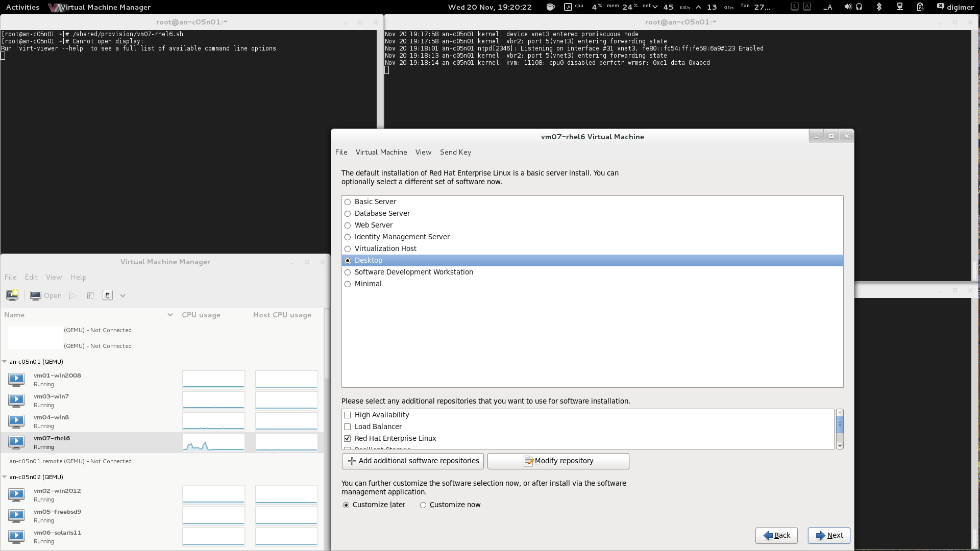The width and height of the screenshot is (980, 551).
Task: Click the Modify repository button
Action: point(558,461)
